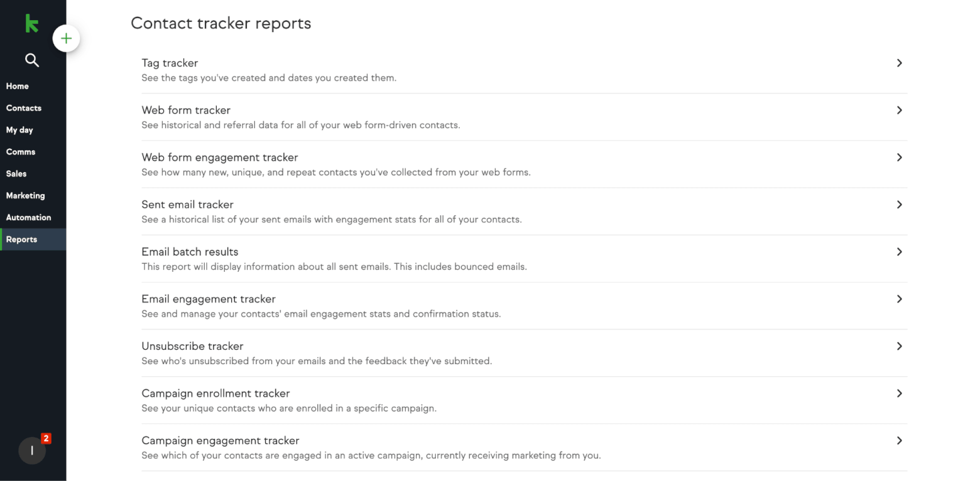Open the Sent email tracker report
This screenshot has height=481, width=980.
click(187, 204)
